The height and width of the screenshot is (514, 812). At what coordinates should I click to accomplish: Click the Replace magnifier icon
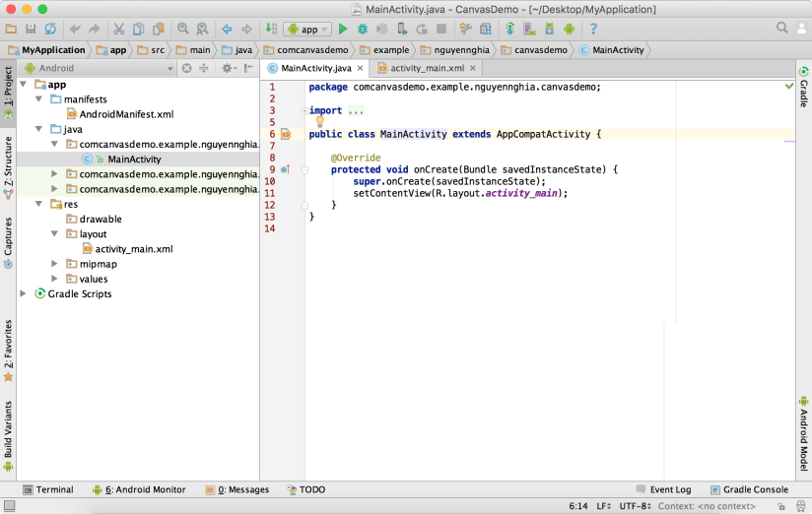[202, 29]
